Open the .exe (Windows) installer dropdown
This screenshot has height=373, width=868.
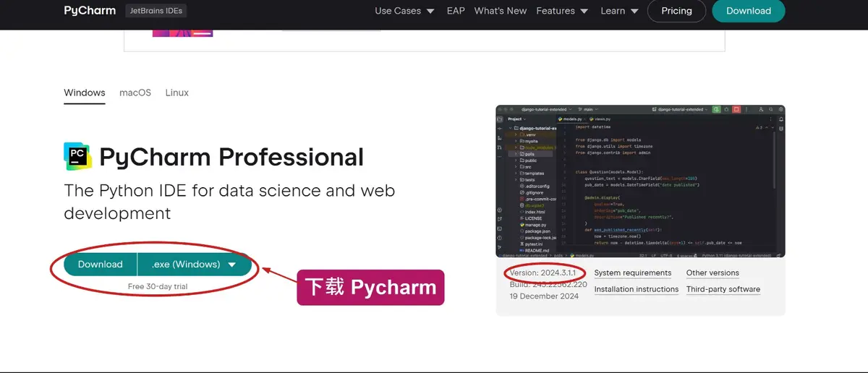coord(195,264)
